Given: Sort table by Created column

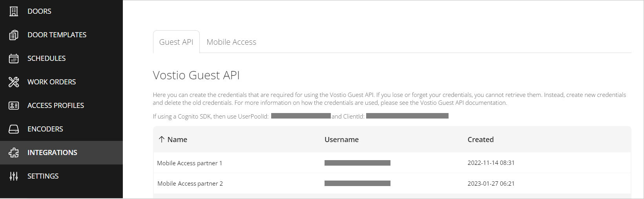Looking at the screenshot, I should tap(480, 139).
